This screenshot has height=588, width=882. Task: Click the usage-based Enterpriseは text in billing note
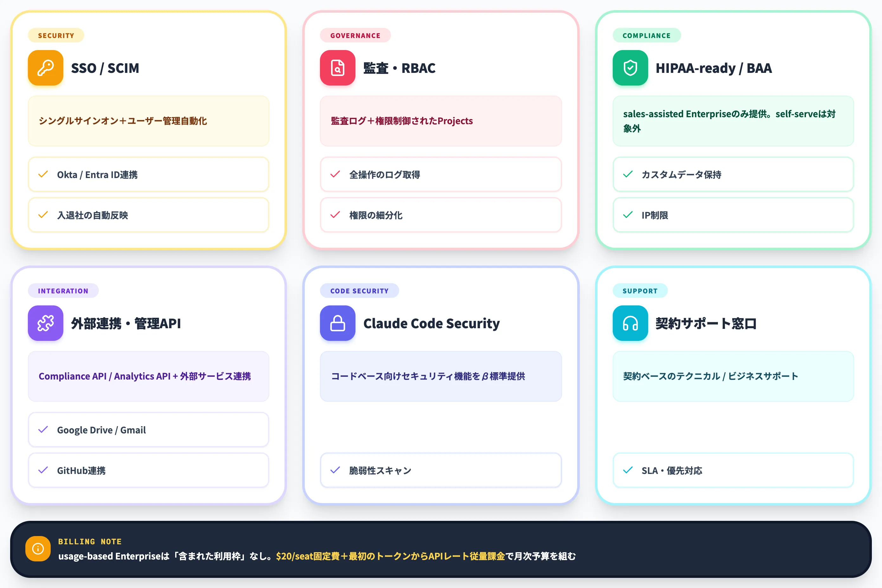click(x=114, y=556)
